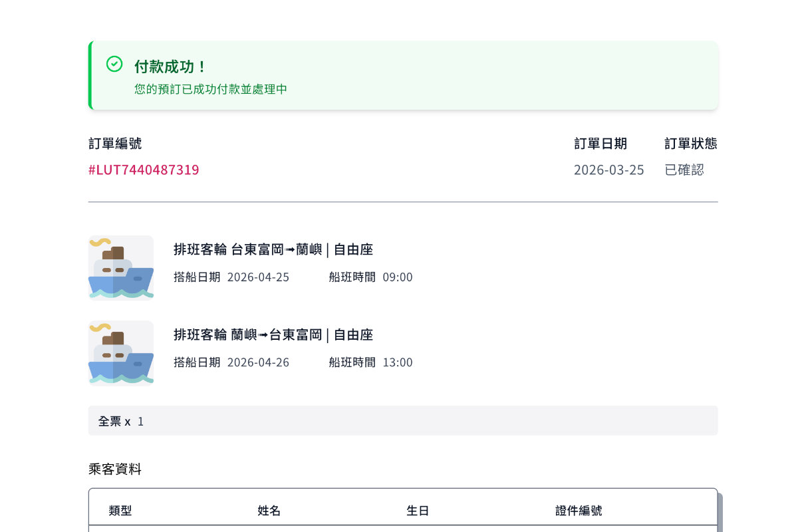Click the 付款成功 success banner
Image resolution: width=798 pixels, height=532 pixels.
tap(403, 74)
